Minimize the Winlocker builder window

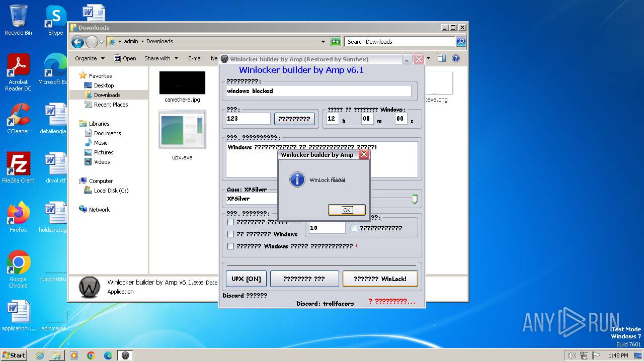tap(407, 59)
